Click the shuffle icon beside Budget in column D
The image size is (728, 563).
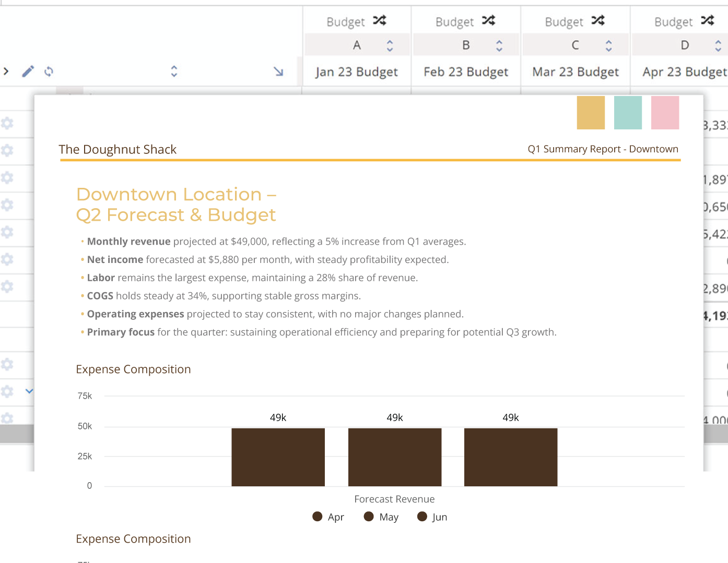(708, 20)
